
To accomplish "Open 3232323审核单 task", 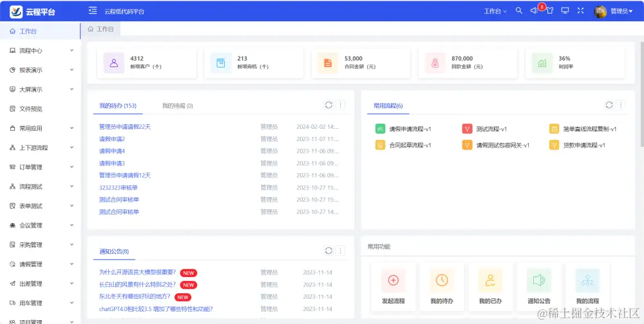I will click(x=118, y=187).
